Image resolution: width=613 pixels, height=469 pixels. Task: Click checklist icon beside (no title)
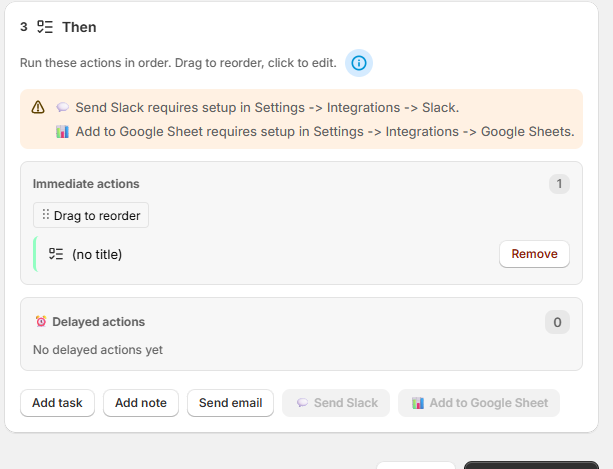tap(56, 254)
